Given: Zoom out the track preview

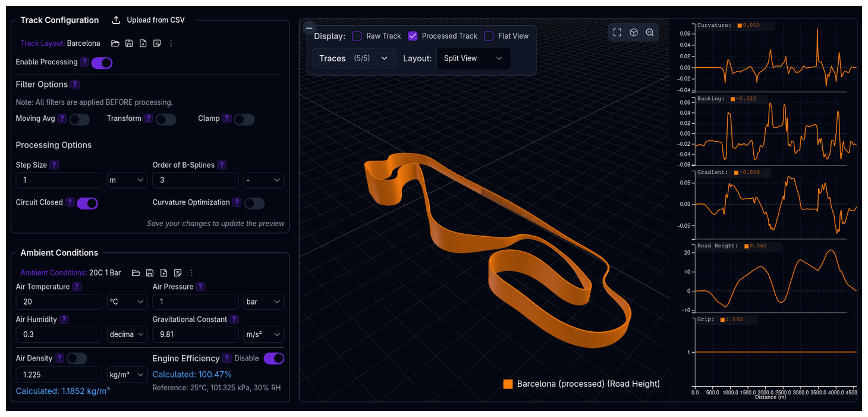Looking at the screenshot, I should (x=650, y=32).
